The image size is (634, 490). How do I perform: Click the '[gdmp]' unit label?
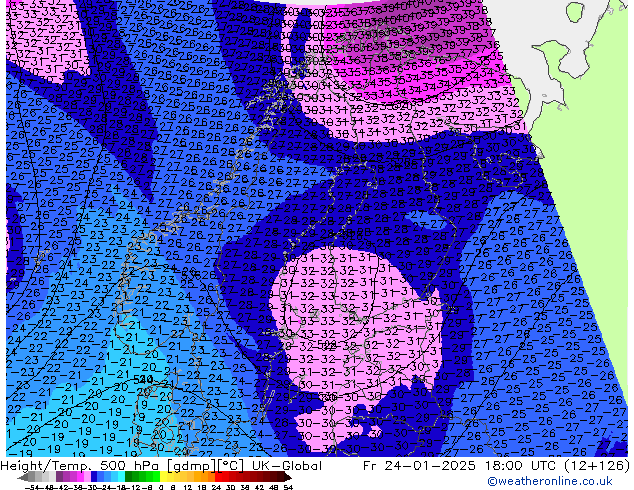[x=191, y=466]
